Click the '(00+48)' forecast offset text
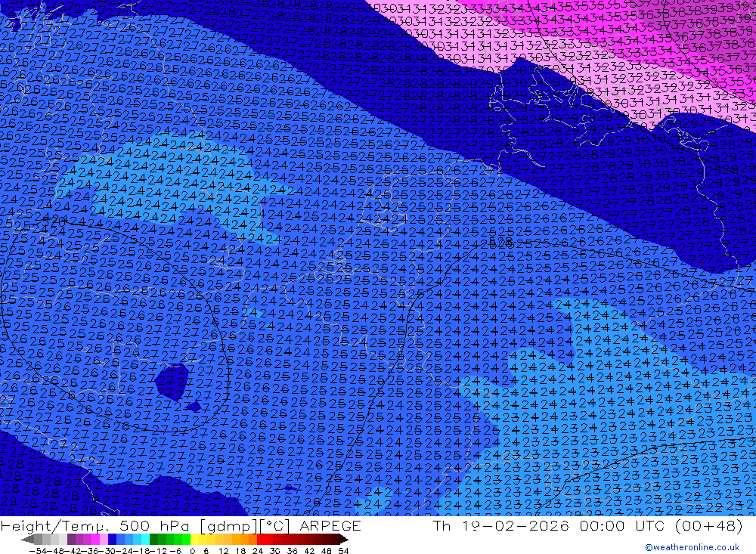Viewport: 756px width, 554px height. pos(708,526)
